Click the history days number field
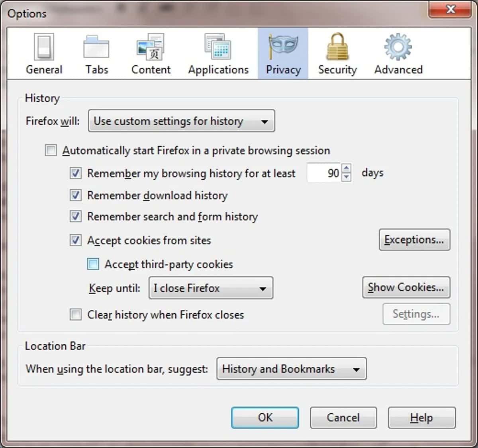 (324, 173)
